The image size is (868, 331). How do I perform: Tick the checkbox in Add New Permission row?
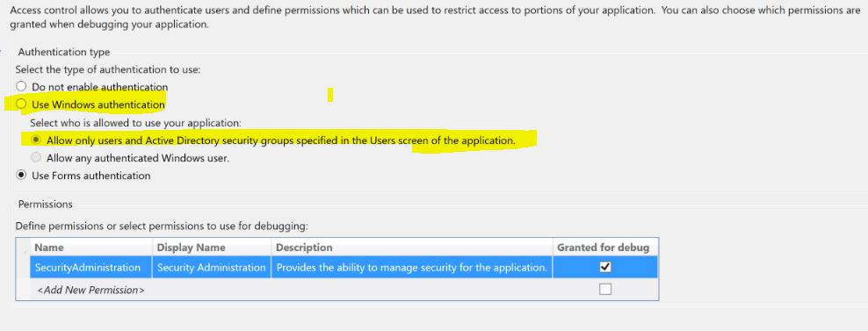click(x=605, y=289)
